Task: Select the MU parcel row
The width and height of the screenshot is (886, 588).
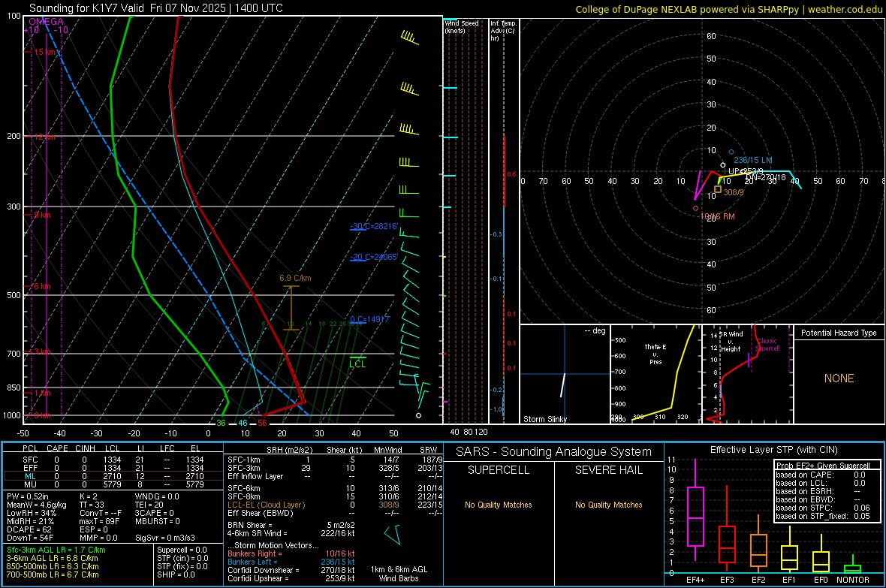Action: click(x=113, y=484)
